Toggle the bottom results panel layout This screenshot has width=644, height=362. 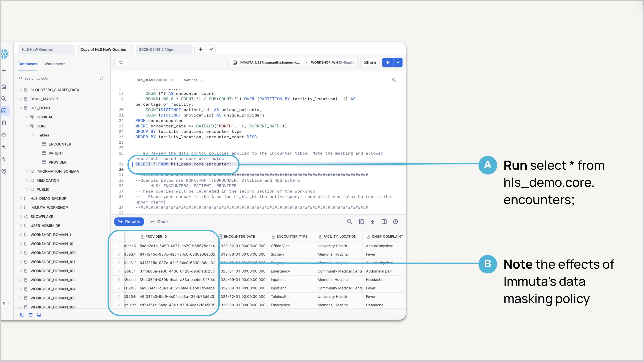39,315
